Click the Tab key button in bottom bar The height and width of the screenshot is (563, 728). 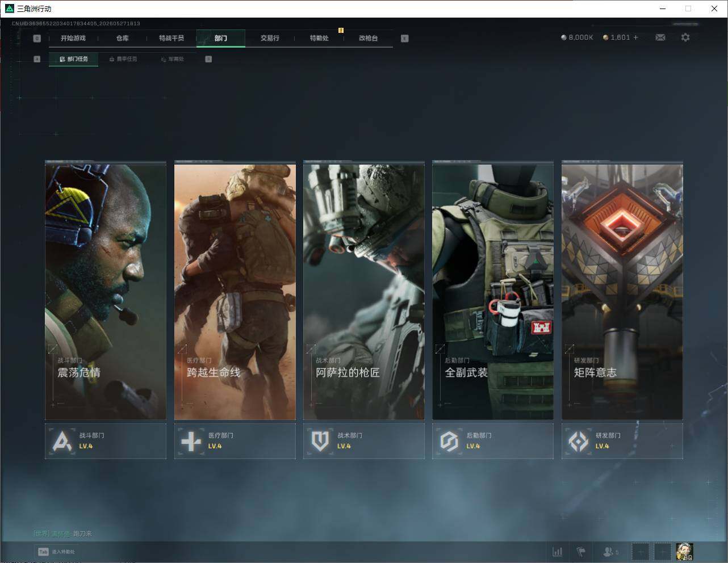tap(43, 552)
